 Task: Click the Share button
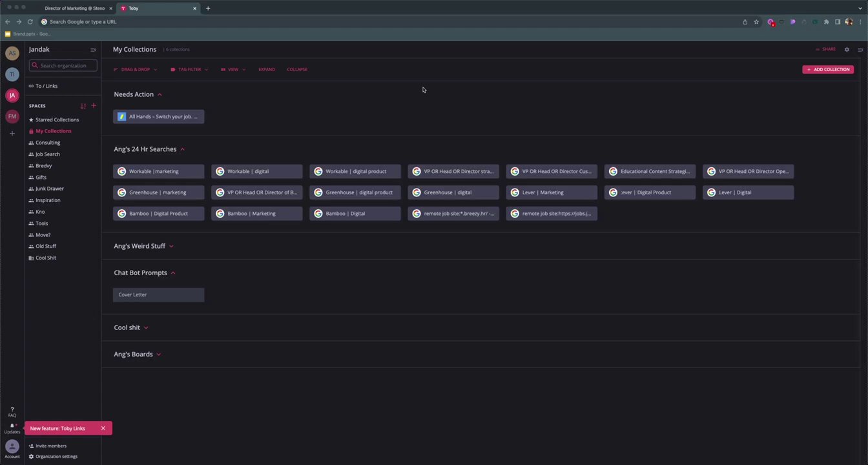pyautogui.click(x=826, y=49)
